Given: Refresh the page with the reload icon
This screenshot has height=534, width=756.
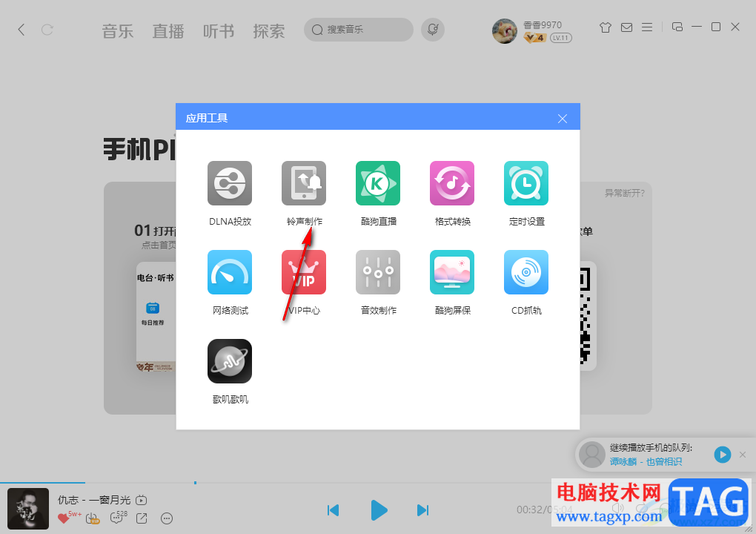Looking at the screenshot, I should [x=47, y=30].
